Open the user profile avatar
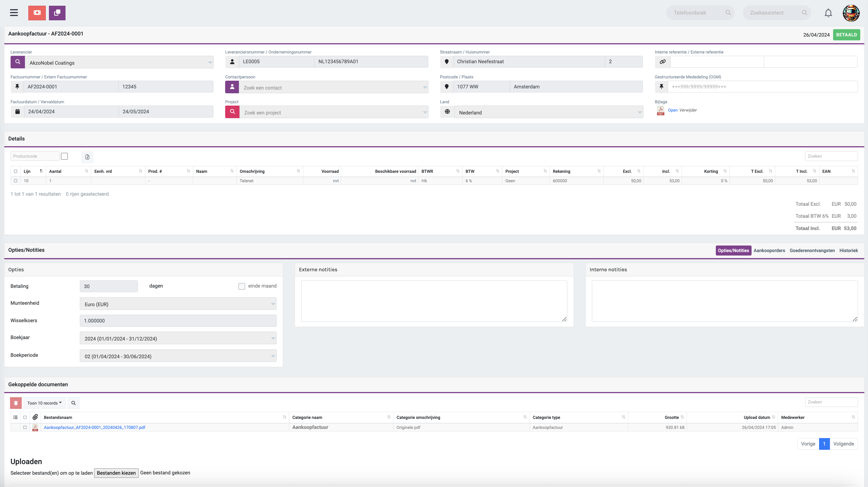868x487 pixels. [x=851, y=13]
